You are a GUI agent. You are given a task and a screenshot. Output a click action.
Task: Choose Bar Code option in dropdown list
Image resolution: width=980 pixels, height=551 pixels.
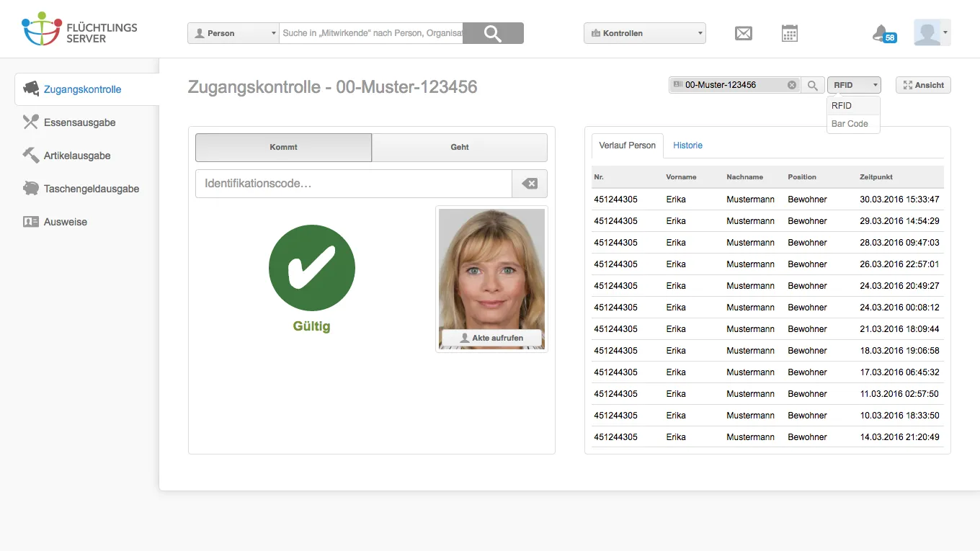pos(854,124)
